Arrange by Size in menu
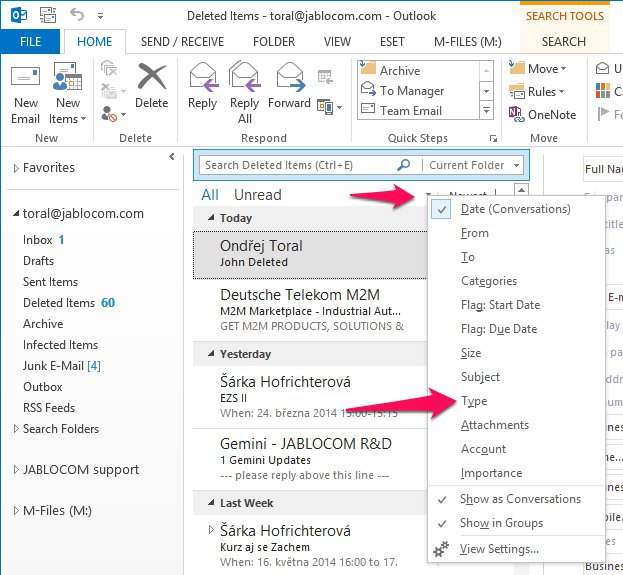Image resolution: width=623 pixels, height=575 pixels. (516, 353)
